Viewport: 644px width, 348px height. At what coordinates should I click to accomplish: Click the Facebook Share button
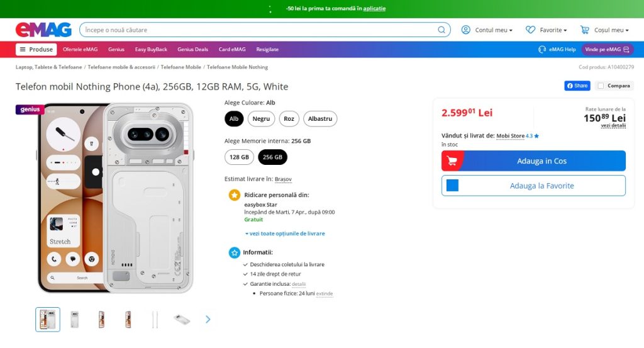[x=577, y=86]
